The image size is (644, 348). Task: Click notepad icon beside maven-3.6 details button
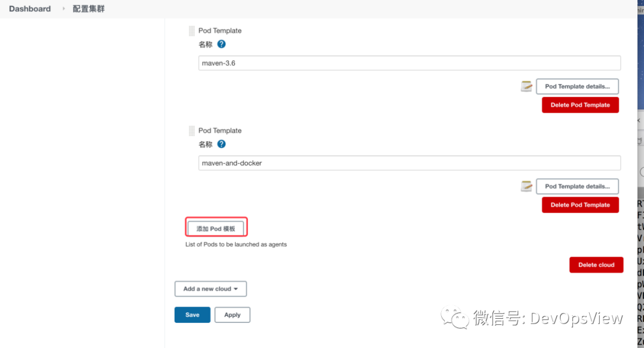click(527, 86)
